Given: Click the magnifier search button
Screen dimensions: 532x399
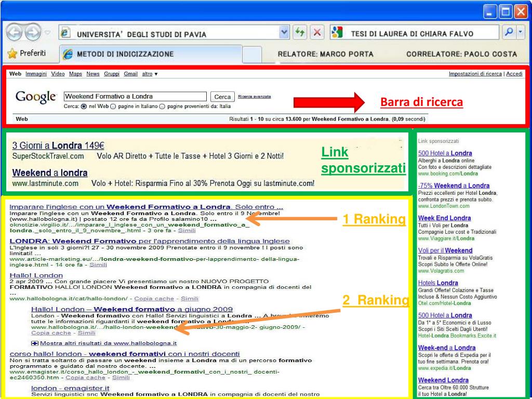Looking at the screenshot, I should click(x=509, y=32).
